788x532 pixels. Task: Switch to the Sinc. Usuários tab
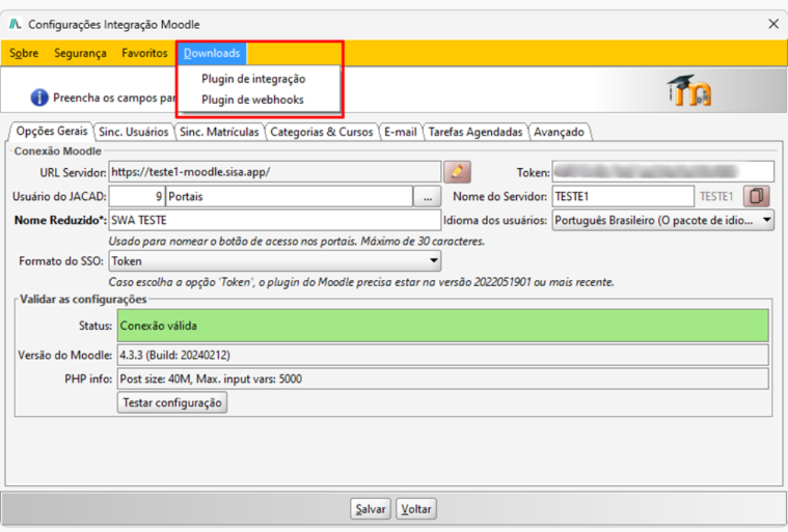click(133, 132)
